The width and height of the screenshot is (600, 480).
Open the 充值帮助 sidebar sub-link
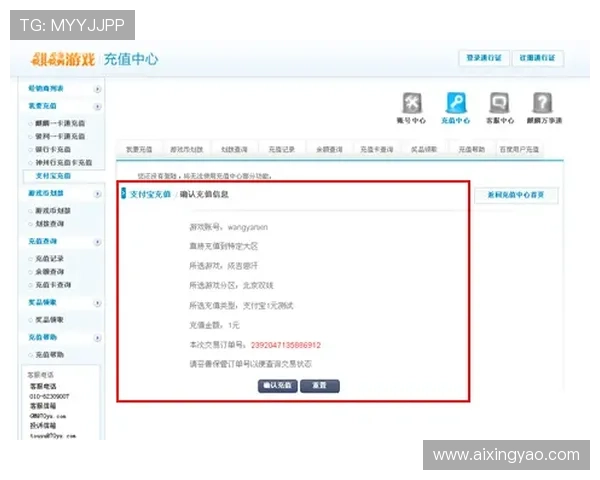click(49, 355)
